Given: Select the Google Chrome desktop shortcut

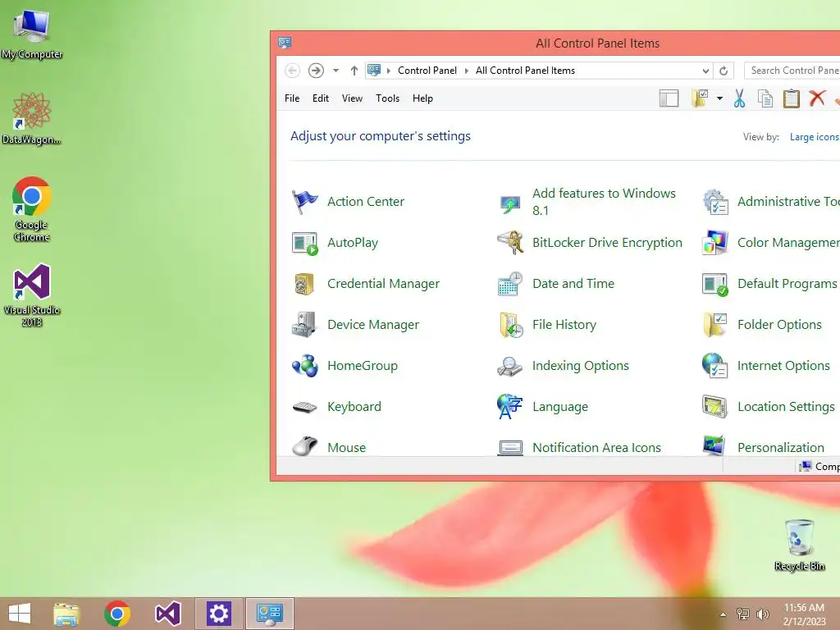Looking at the screenshot, I should [x=32, y=209].
